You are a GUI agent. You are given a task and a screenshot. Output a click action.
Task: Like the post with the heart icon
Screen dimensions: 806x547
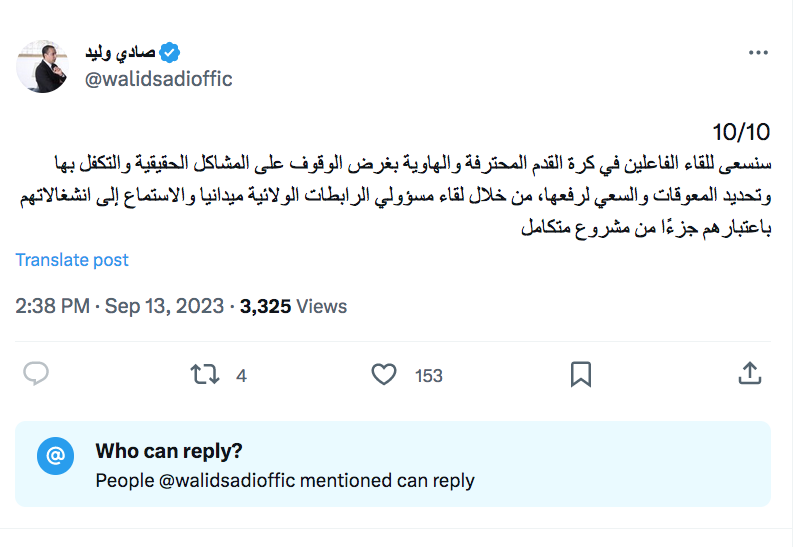coord(384,375)
